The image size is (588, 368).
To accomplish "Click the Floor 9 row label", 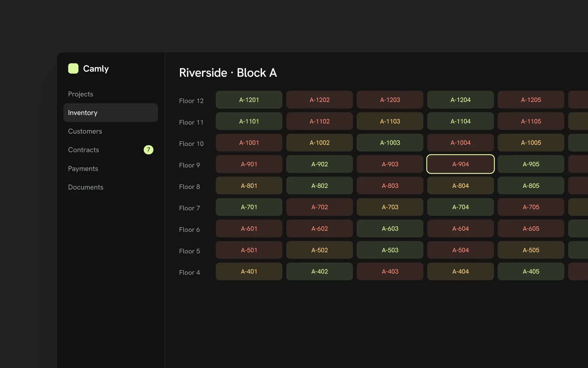I will tap(190, 165).
